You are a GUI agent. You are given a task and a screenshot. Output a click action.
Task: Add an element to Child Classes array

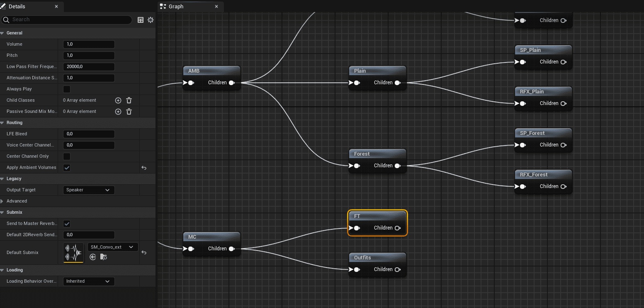(118, 100)
